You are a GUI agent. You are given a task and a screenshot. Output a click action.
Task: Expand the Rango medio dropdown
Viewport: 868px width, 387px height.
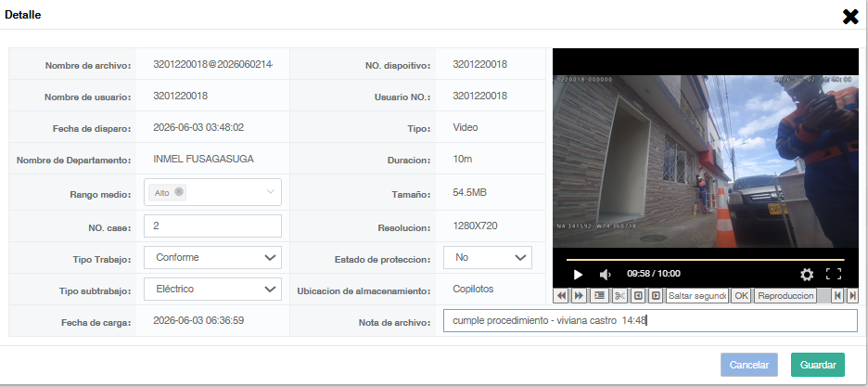[x=270, y=192]
